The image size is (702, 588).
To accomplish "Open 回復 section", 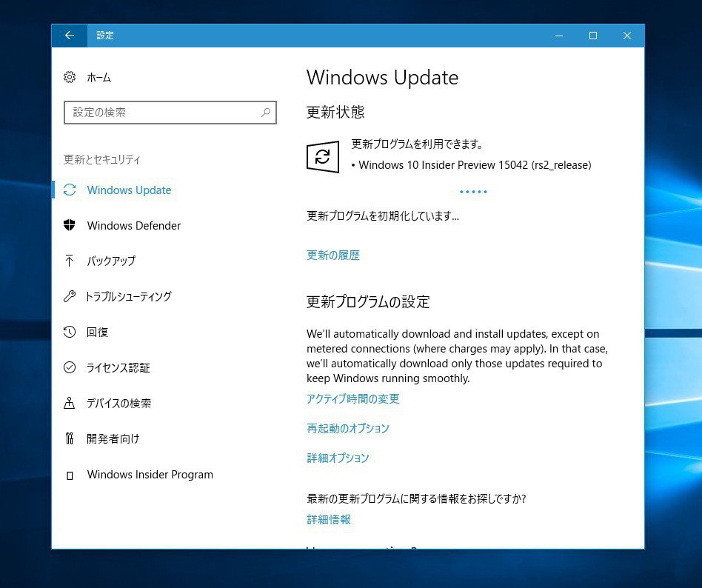I will 98,332.
